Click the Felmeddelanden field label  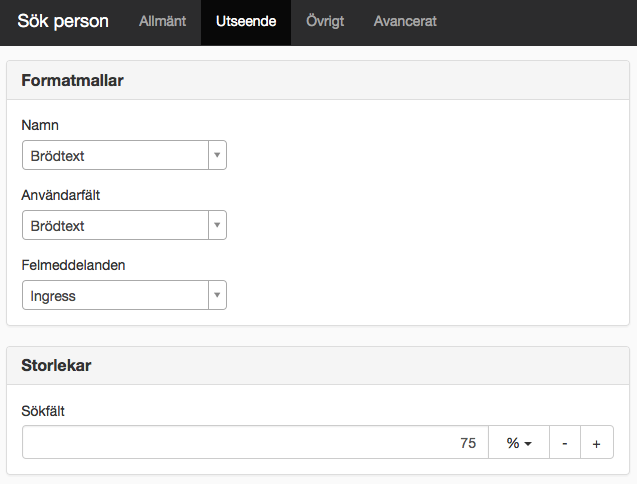[x=73, y=265]
